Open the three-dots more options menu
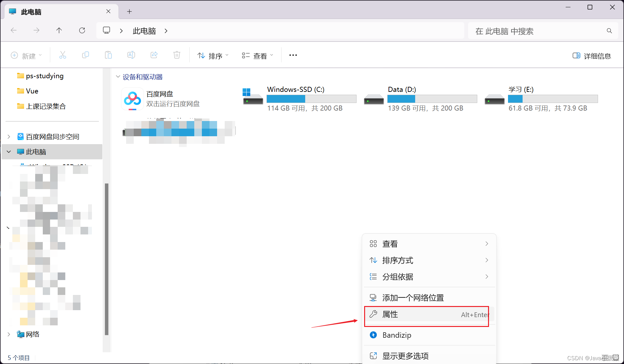624x364 pixels. click(293, 55)
